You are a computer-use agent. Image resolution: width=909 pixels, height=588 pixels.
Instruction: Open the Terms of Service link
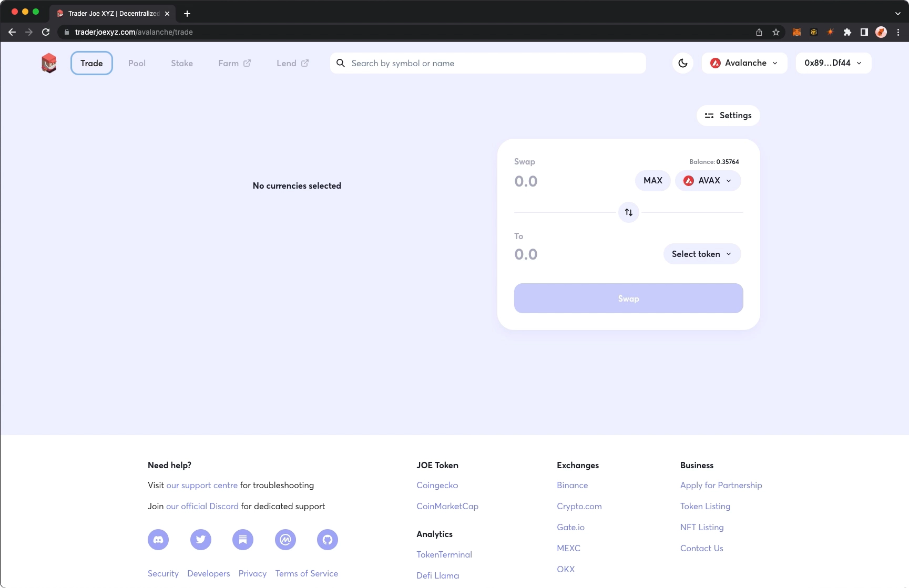(x=307, y=573)
